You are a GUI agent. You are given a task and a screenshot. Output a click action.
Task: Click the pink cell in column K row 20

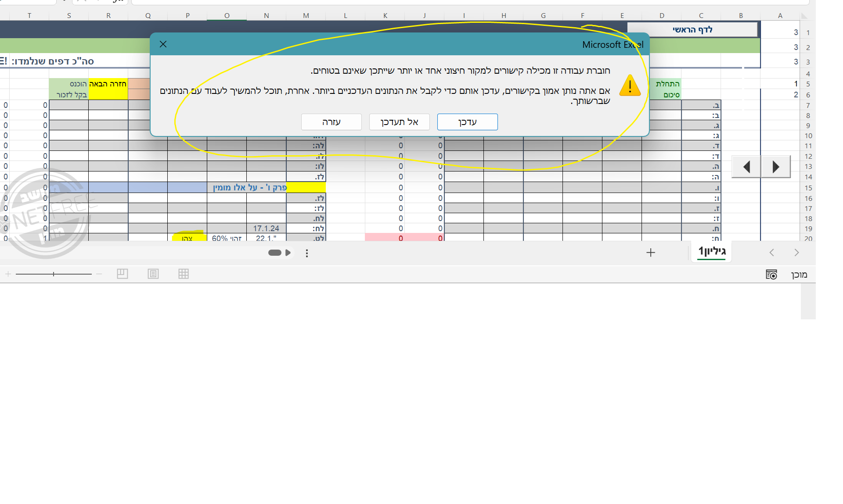(385, 238)
